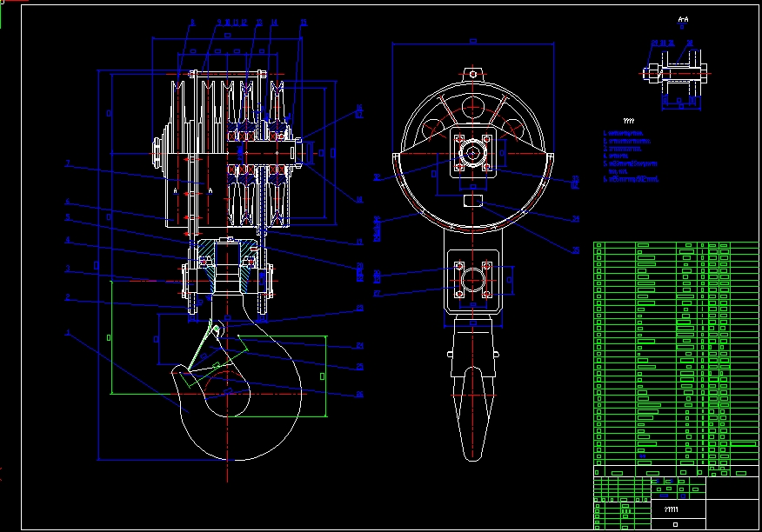Select the center hub of the circular pulley view
This screenshot has height=532, width=762.
472,153
